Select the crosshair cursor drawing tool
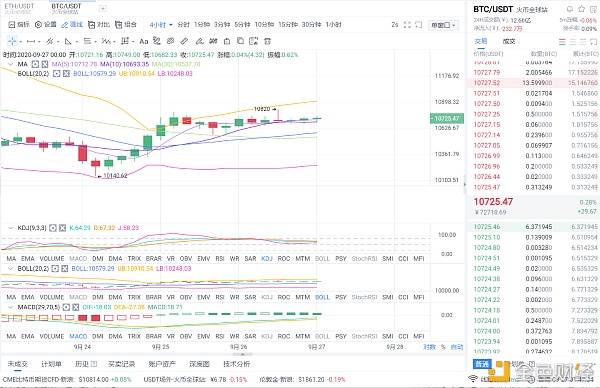Screen dimensions: 600x388 [x=12, y=41]
